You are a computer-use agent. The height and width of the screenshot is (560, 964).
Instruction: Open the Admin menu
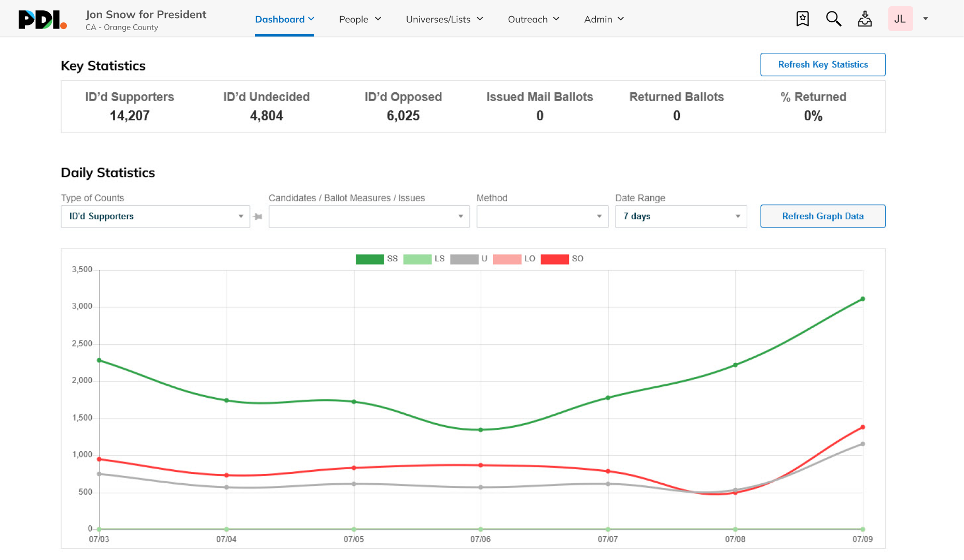tap(604, 19)
